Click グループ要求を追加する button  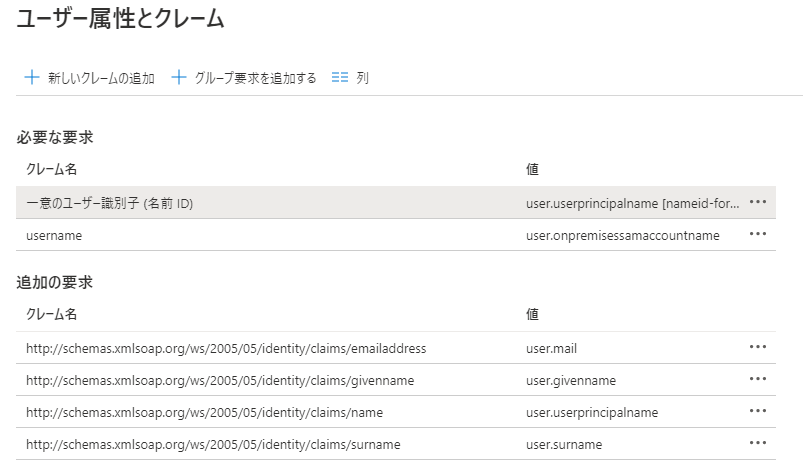[255, 78]
